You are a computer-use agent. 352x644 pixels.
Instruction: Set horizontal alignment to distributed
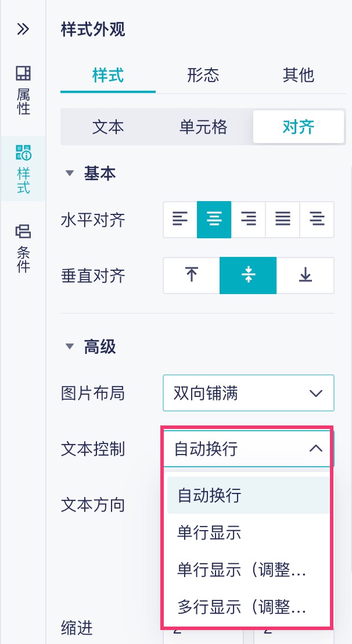coord(317,220)
